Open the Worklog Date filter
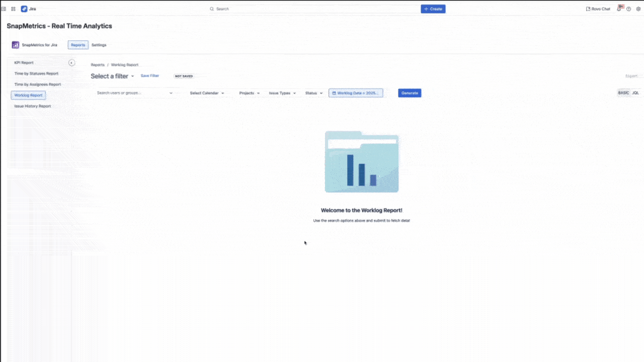 tap(356, 93)
